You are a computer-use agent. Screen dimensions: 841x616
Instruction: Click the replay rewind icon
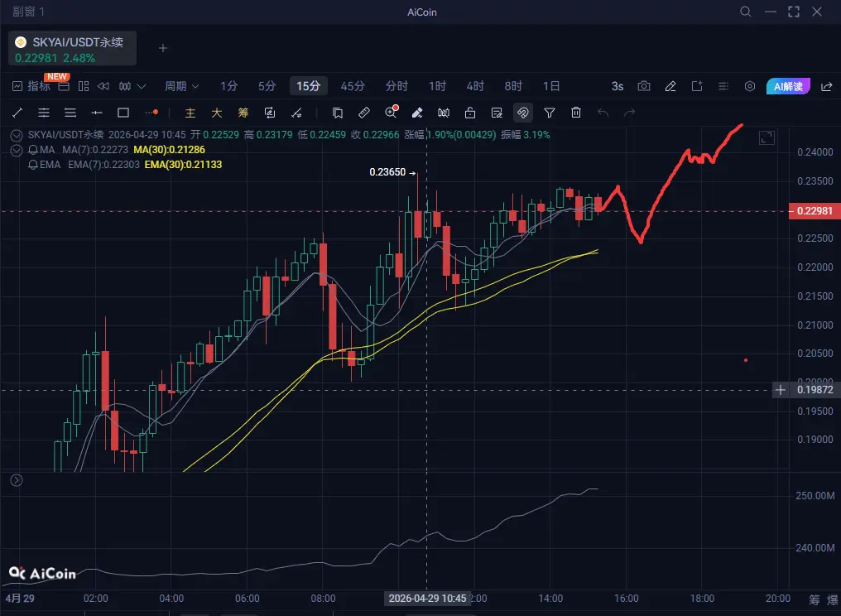[x=103, y=86]
